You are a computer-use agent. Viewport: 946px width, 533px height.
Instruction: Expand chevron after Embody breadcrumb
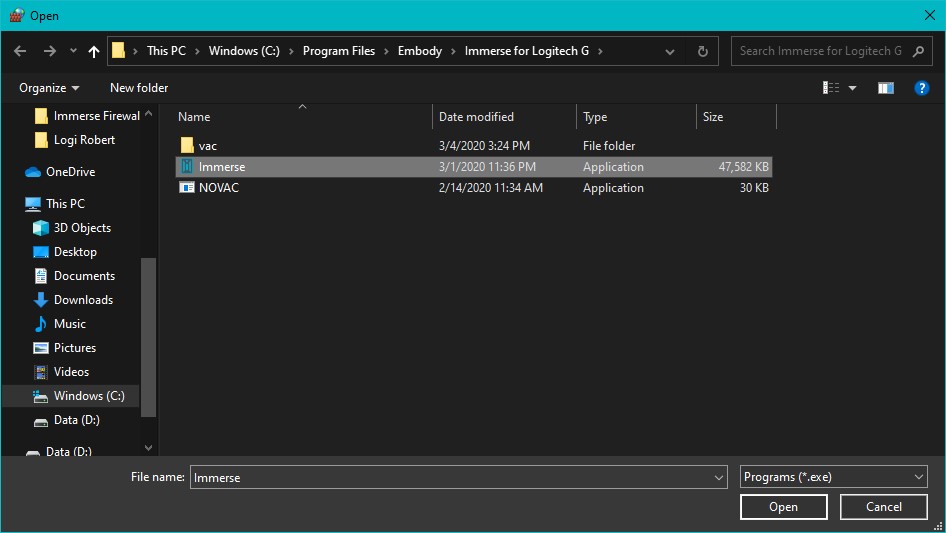pos(453,51)
